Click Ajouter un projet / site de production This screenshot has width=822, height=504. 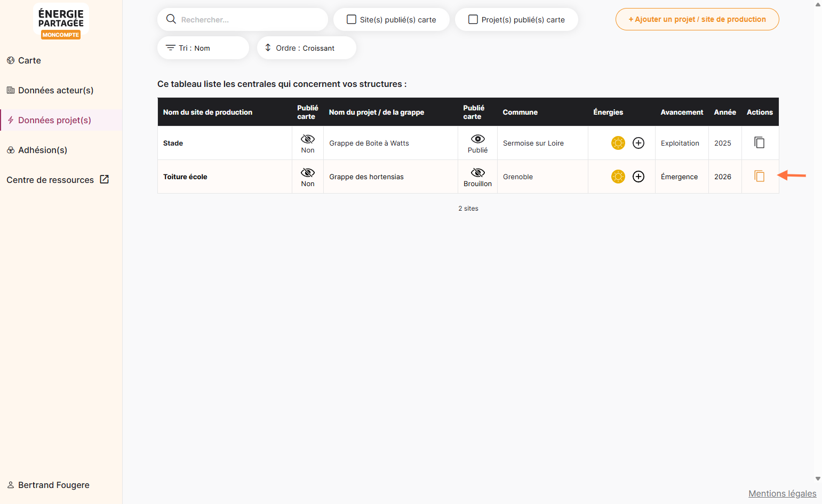(x=697, y=19)
